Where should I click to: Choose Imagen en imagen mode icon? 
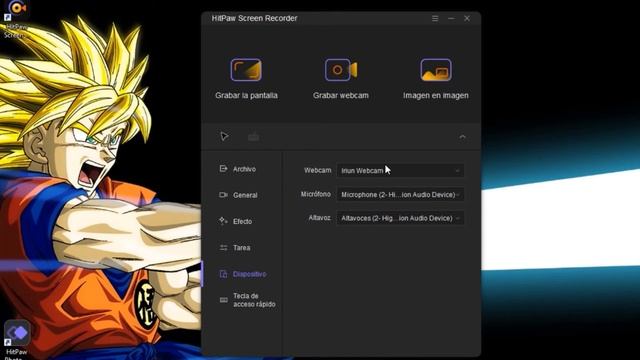[436, 70]
